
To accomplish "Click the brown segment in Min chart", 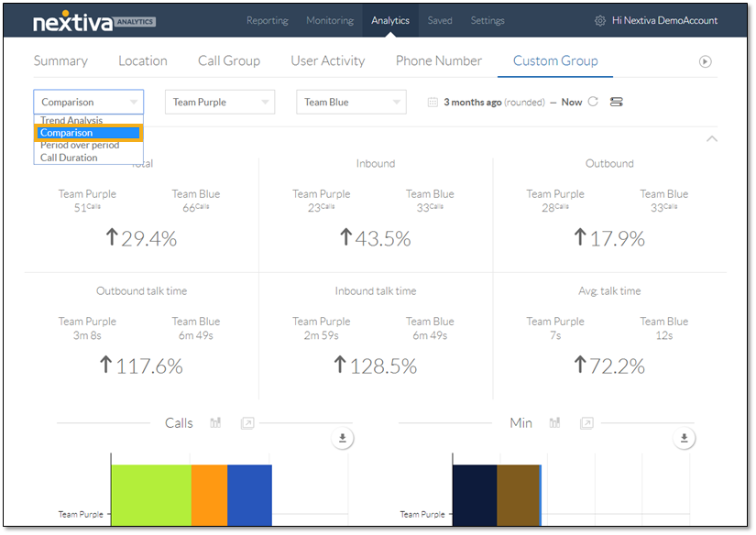I will [x=519, y=495].
